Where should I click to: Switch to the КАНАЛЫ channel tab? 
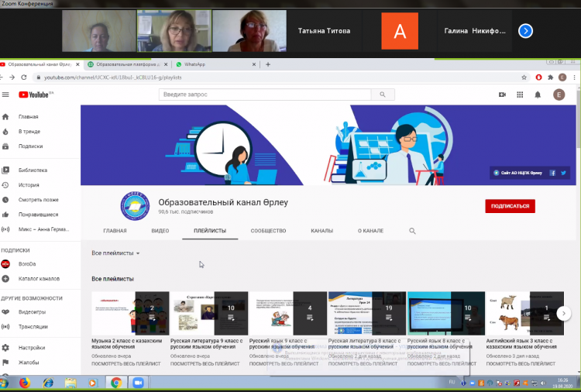click(x=321, y=231)
